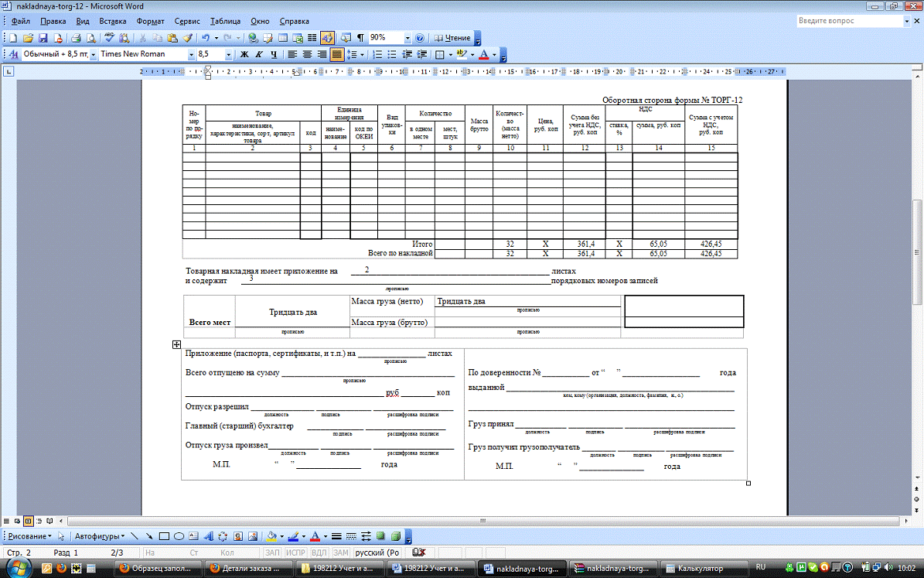The image size is (924, 578).
Task: Click the Чтение reading mode button
Action: (x=452, y=37)
